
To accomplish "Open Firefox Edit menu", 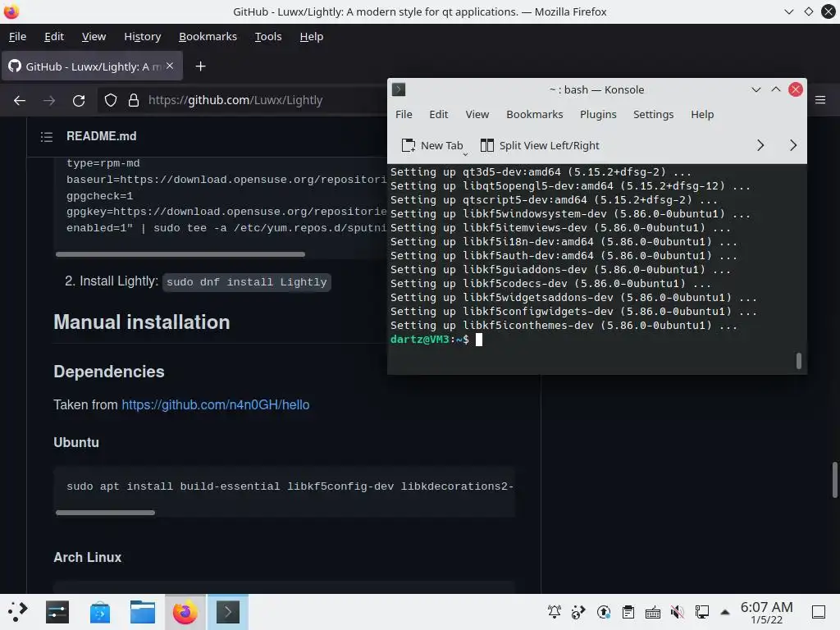I will pyautogui.click(x=54, y=36).
